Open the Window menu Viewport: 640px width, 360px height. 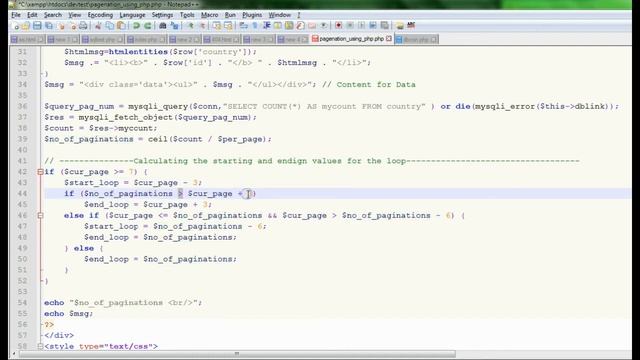(280, 15)
